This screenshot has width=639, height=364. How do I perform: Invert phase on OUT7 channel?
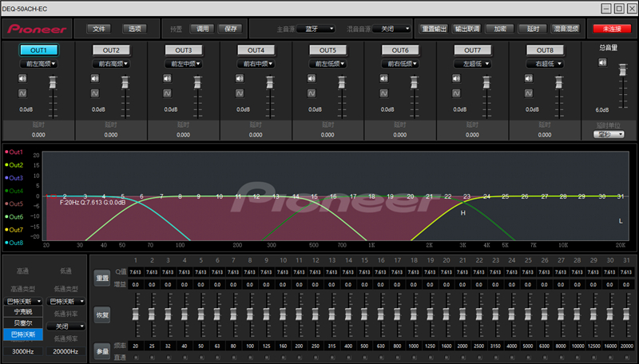[456, 93]
